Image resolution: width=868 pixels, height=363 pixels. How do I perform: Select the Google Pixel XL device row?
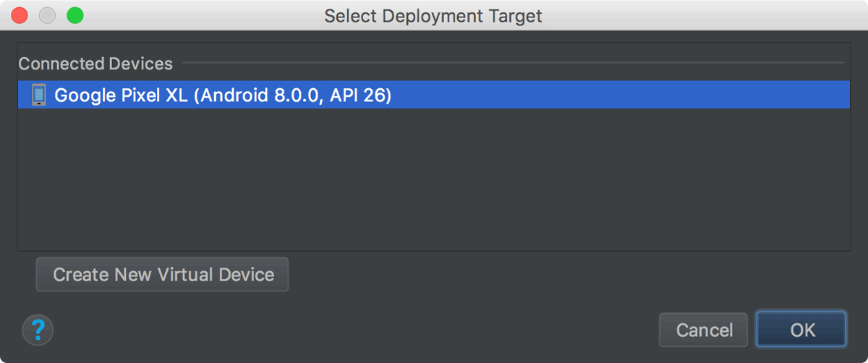pyautogui.click(x=434, y=95)
